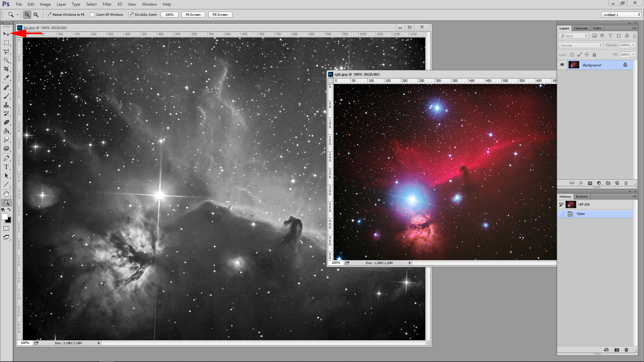Select the Brush tool
This screenshot has width=644, height=362.
pos(6,96)
